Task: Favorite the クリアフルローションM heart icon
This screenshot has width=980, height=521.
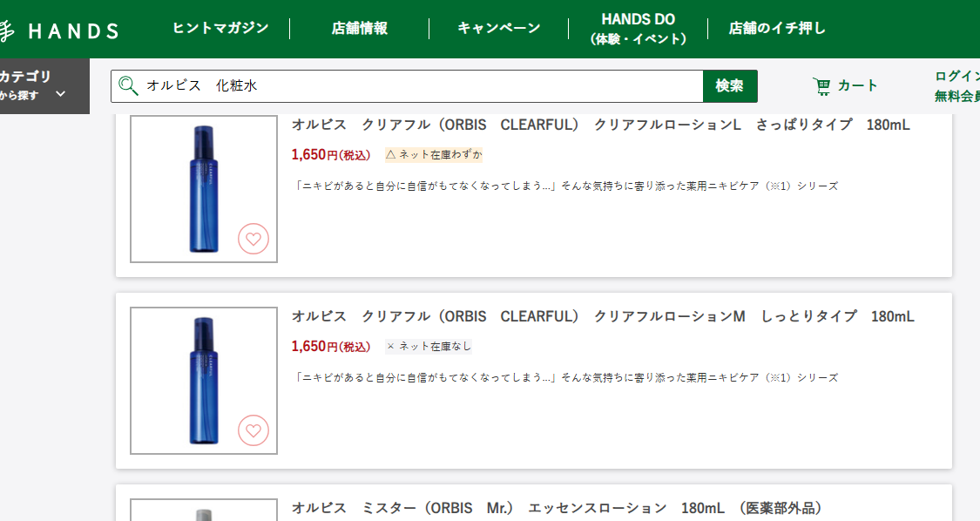Action: point(253,430)
